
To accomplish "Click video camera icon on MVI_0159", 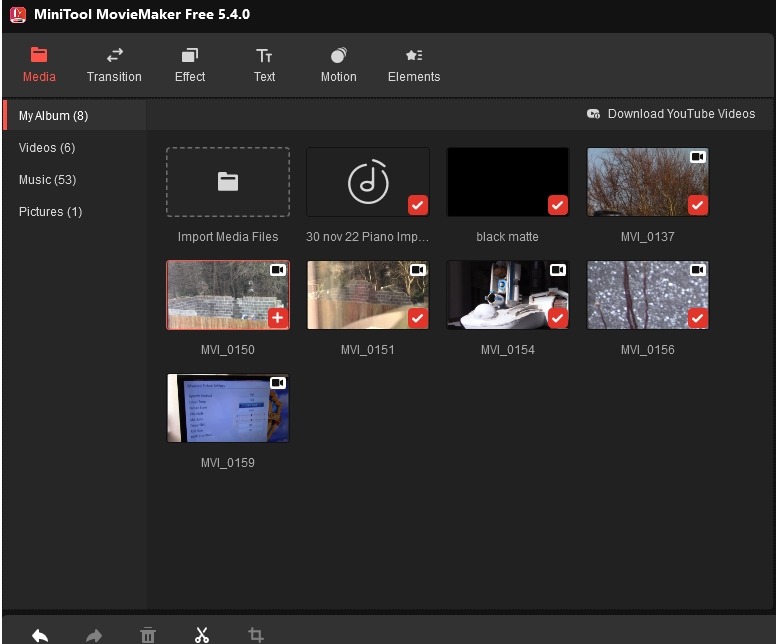I will click(278, 383).
